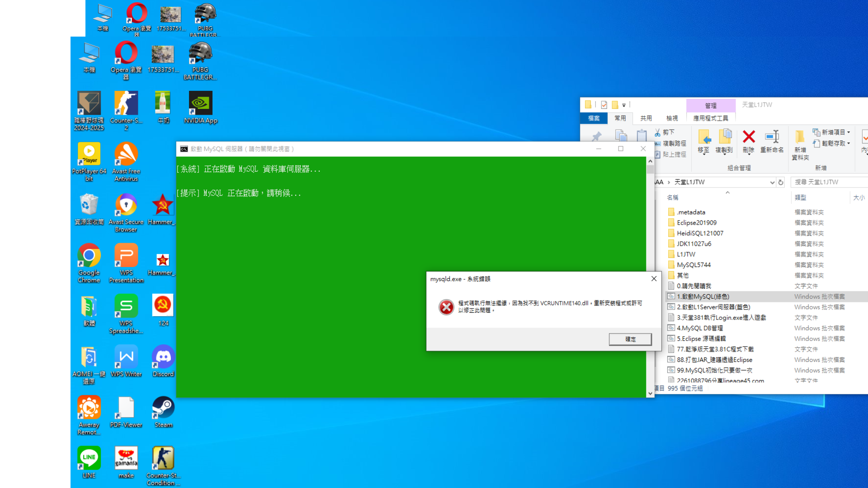
Task: Select the 軟體 folder desktop icon
Action: point(89,310)
